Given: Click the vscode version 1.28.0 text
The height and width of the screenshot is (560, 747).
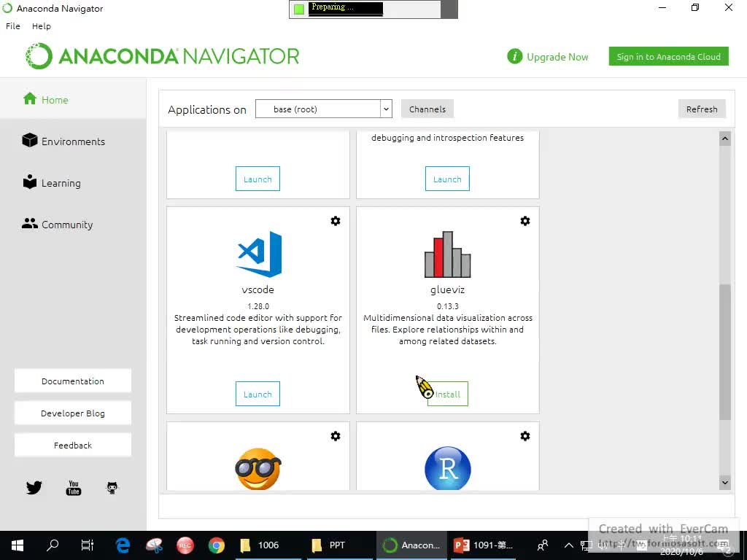Looking at the screenshot, I should [x=258, y=306].
